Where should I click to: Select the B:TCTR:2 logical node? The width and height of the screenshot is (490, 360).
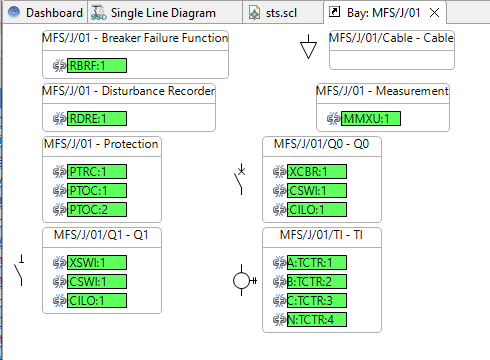(x=317, y=281)
